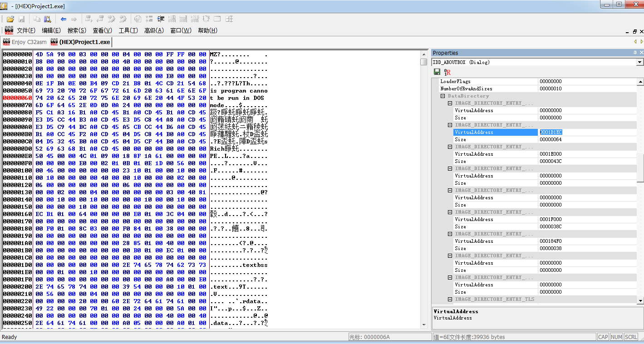
Task: Open the 工具(T) menu
Action: pyautogui.click(x=128, y=30)
